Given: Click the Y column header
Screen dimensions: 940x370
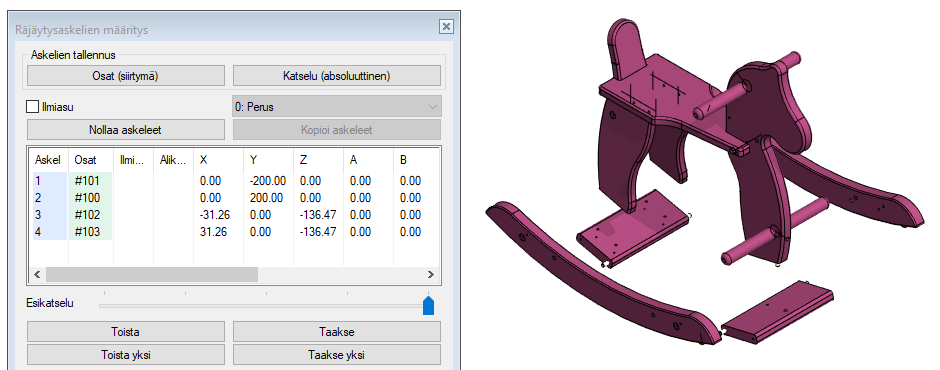Looking at the screenshot, I should [269, 160].
